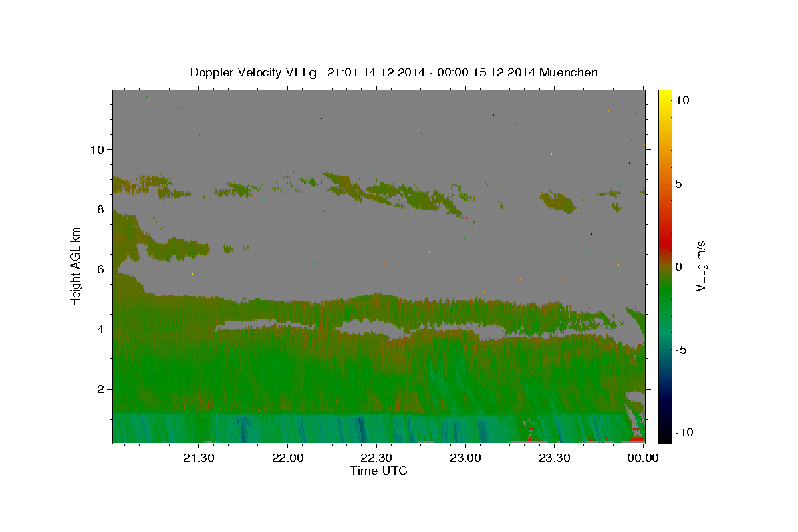Viewport: 798px width, 532px height.
Task: Click the 'Height AGL km' axis label
Action: [x=76, y=266]
